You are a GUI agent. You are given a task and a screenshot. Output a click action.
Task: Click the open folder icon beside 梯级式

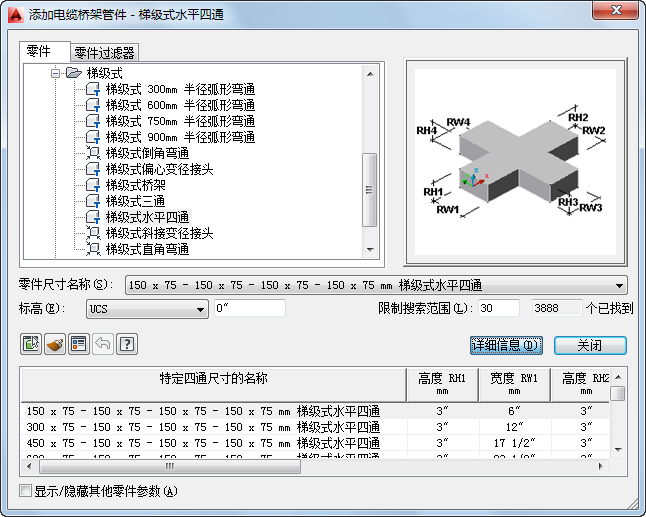(74, 73)
